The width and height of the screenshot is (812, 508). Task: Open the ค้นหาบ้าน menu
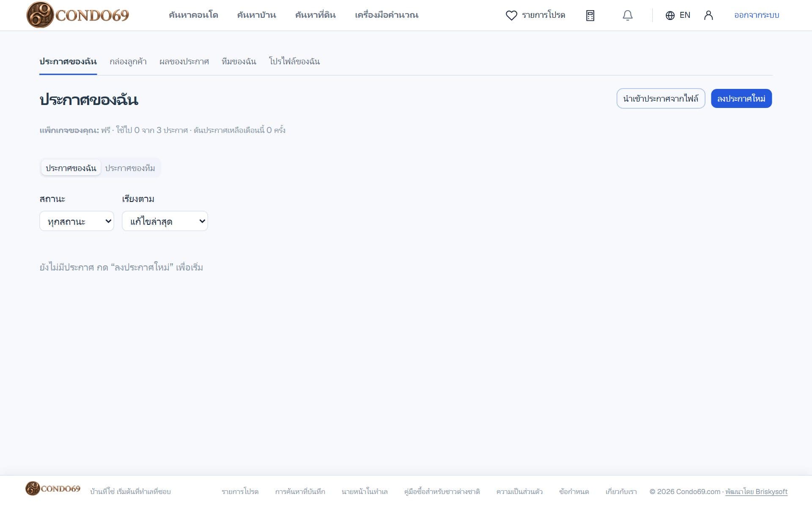tap(256, 15)
